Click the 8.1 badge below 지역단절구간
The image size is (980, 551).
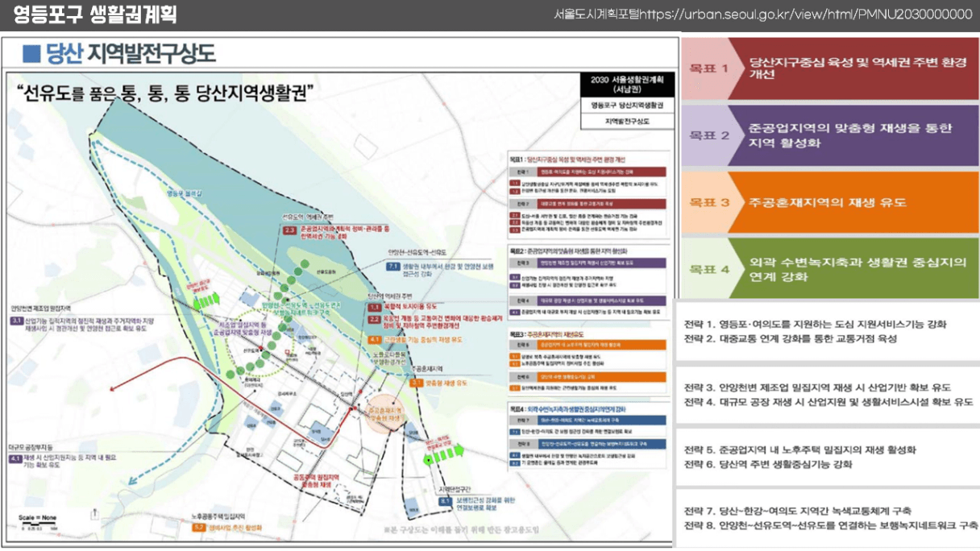coord(446,501)
